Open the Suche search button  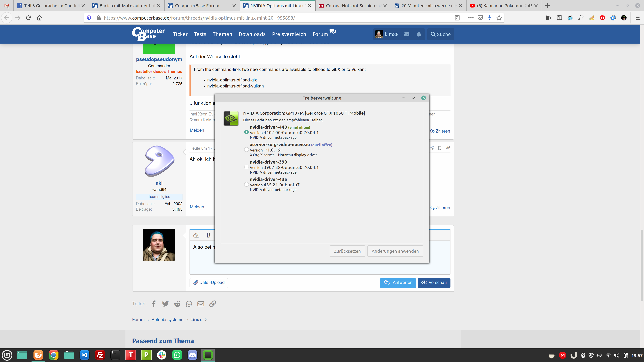click(441, 34)
